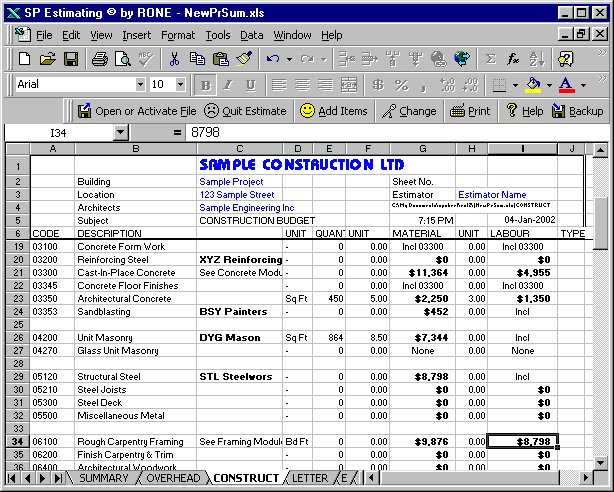Click the Save disk icon
Viewport: 614px width, 492px height.
71,59
